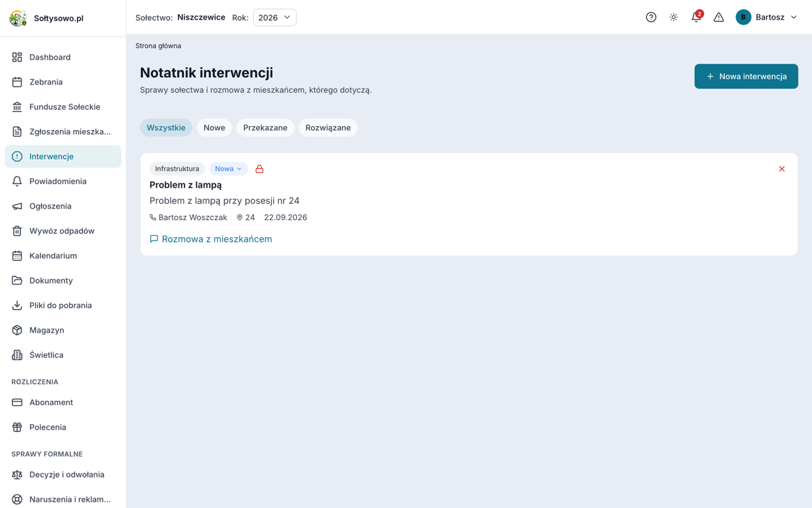This screenshot has width=812, height=508.
Task: Go to Abonament menu item
Action: point(63,402)
